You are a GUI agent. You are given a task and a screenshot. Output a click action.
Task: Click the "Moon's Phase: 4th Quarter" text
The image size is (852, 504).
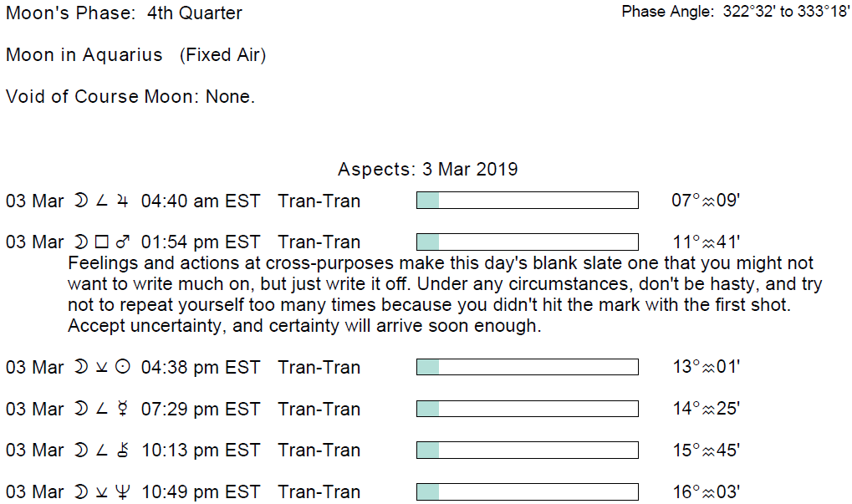[x=124, y=13]
